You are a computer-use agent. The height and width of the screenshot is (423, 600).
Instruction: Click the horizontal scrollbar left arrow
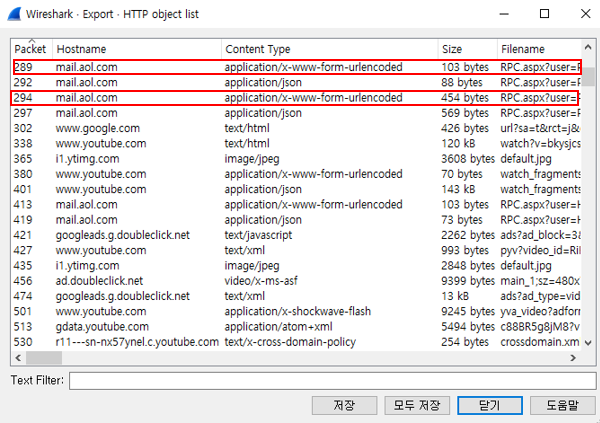(x=18, y=358)
